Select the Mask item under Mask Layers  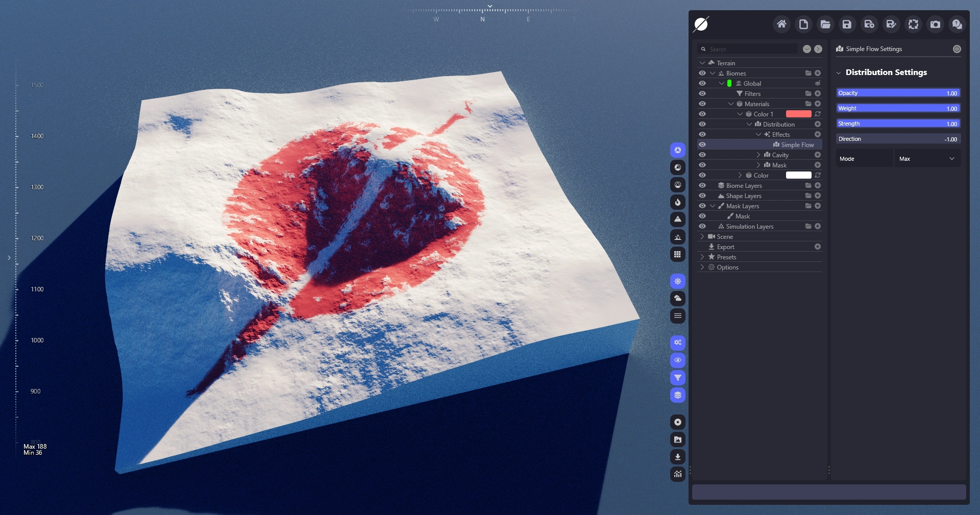(743, 216)
